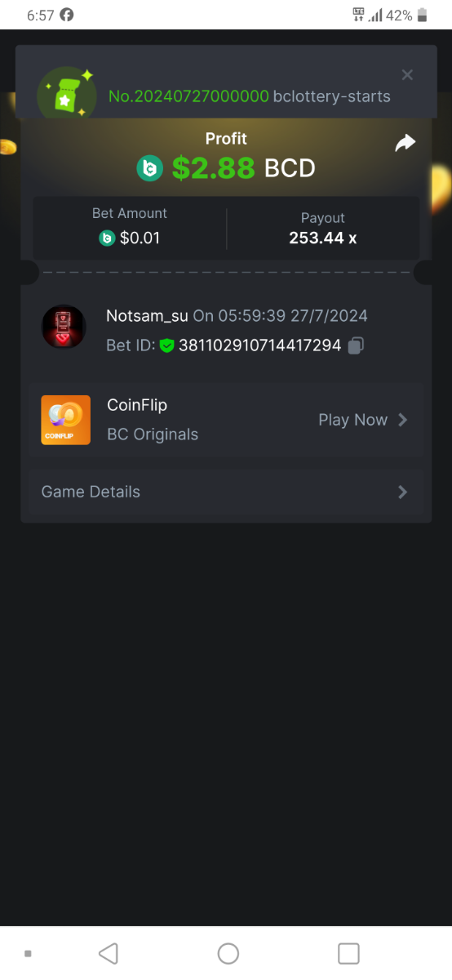The height and width of the screenshot is (980, 452).
Task: Tap the green shield verified icon
Action: (167, 345)
